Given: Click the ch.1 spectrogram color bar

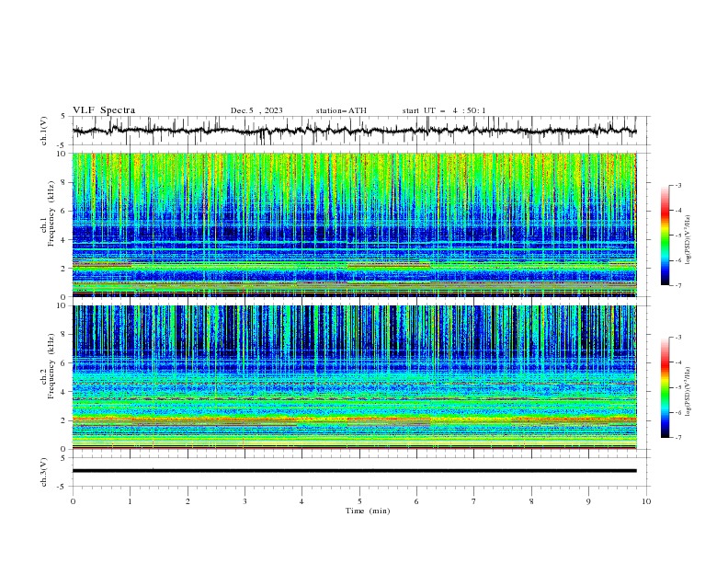Looking at the screenshot, I should [x=665, y=236].
